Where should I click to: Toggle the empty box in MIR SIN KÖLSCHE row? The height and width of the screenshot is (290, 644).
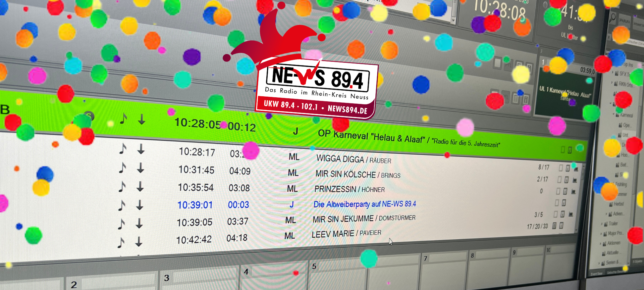coord(559,180)
